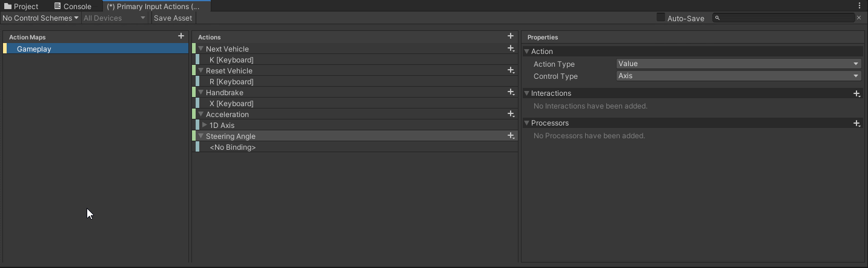Expand the 1D Axis composite binding
The height and width of the screenshot is (268, 868).
[x=205, y=125]
